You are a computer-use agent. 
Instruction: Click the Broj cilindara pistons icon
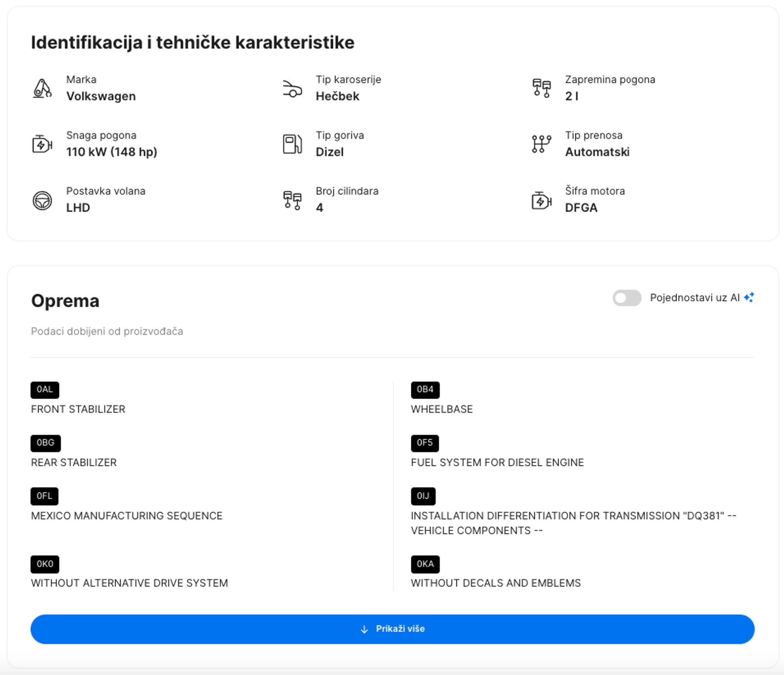coord(292,200)
